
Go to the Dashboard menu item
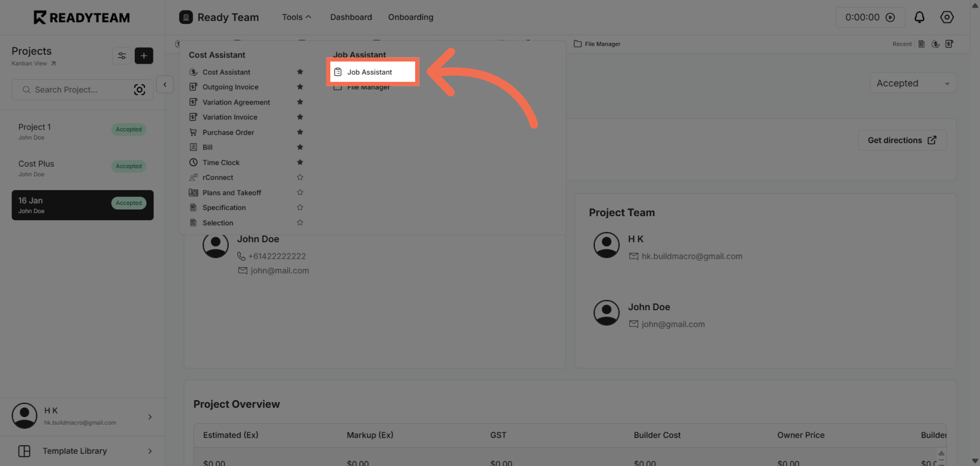[x=351, y=17]
